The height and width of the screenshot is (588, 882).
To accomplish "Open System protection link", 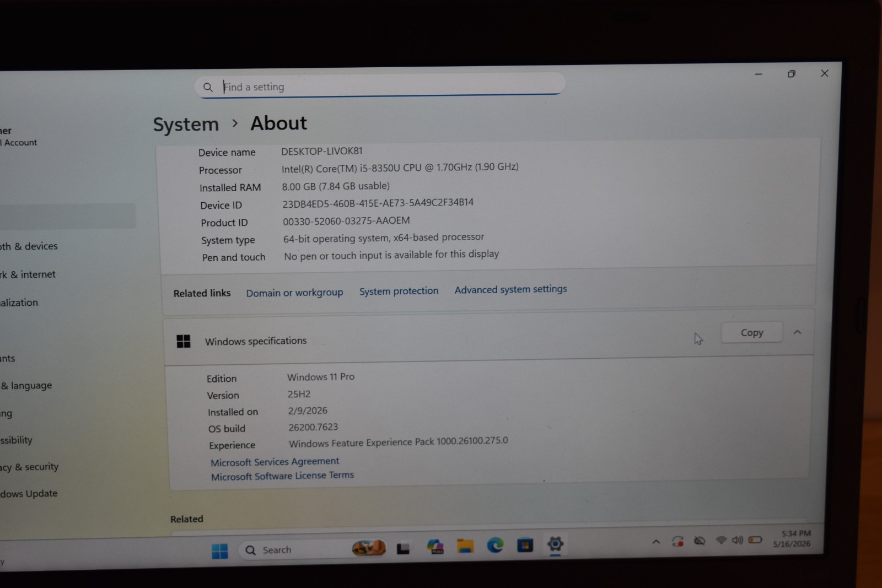I will 399,291.
